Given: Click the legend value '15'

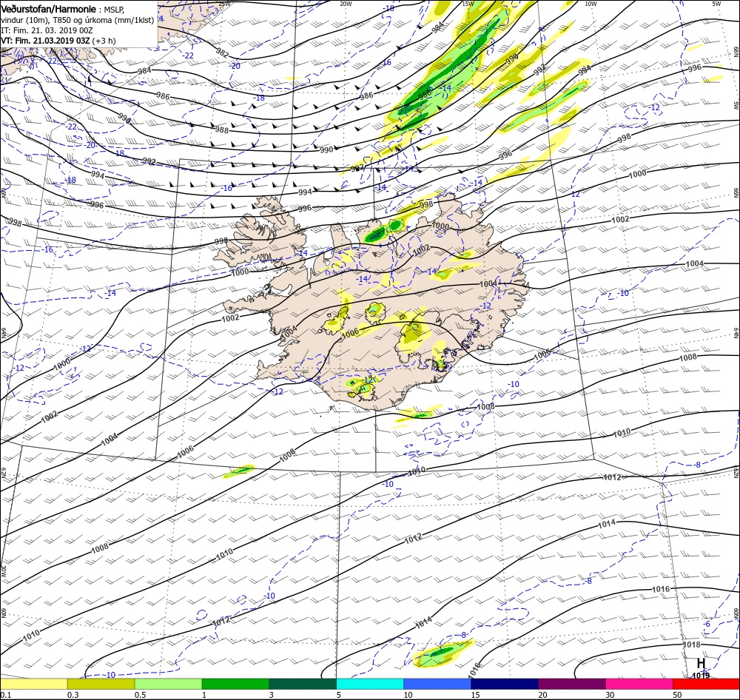Looking at the screenshot, I should (475, 695).
